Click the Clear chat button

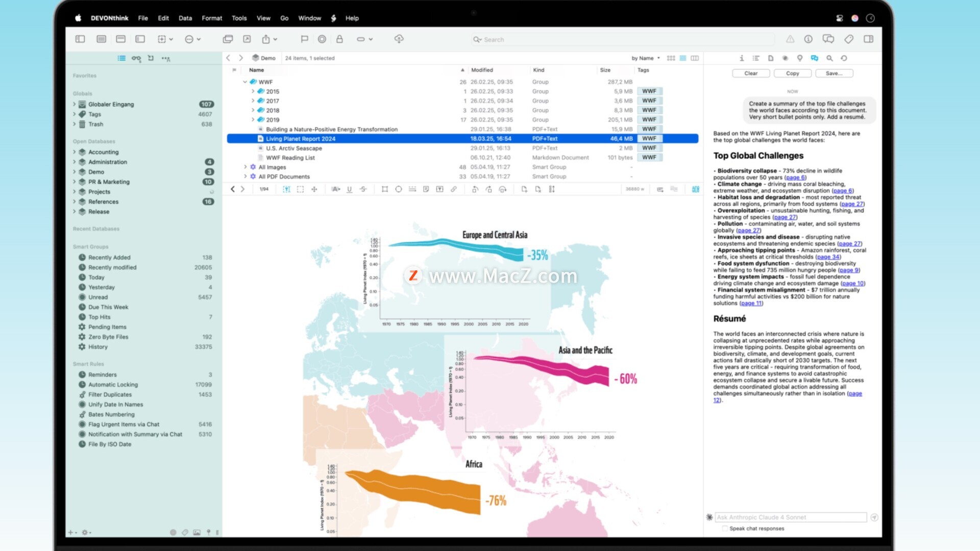(x=751, y=73)
